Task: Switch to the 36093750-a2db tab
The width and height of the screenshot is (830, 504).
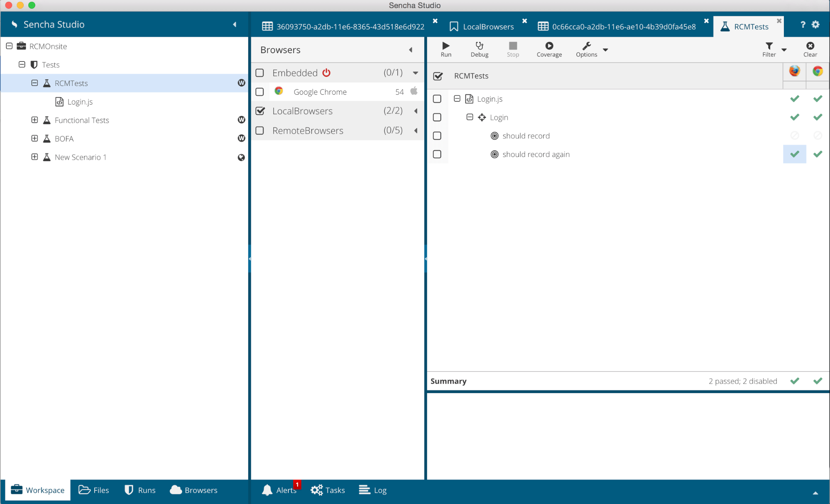Action: (343, 27)
